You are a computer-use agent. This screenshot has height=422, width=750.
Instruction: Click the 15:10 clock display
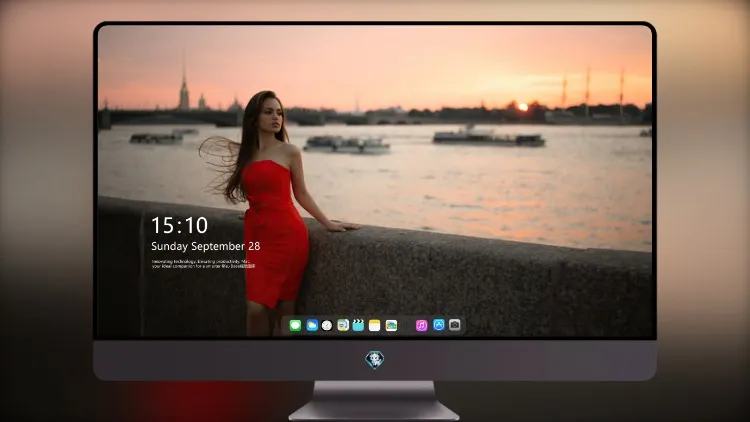click(x=179, y=225)
